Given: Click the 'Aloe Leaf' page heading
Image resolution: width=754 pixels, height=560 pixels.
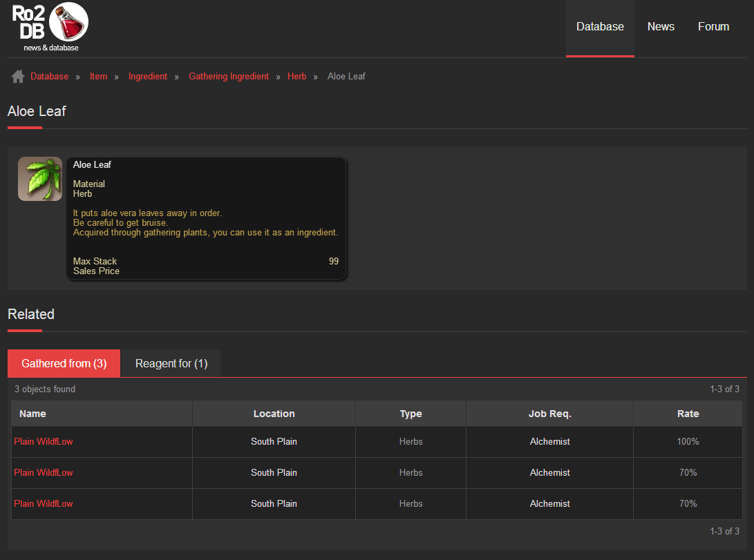Looking at the screenshot, I should click(x=37, y=111).
